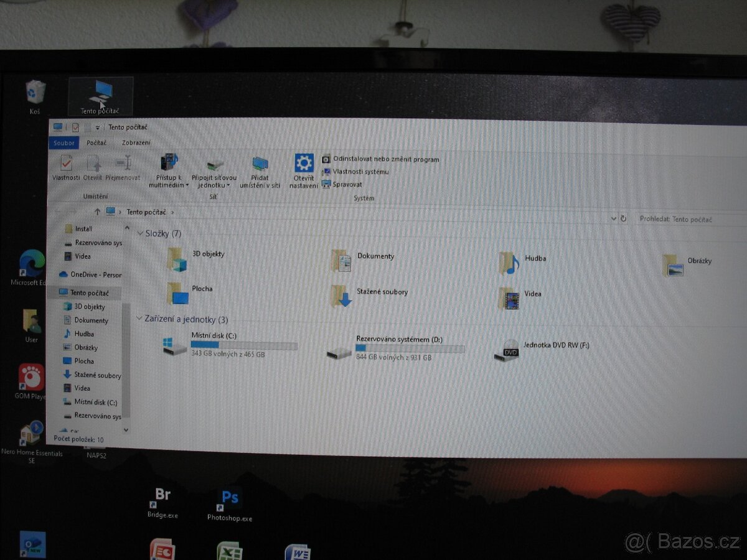Collapse the Zařízení a jednotky group
747x560 pixels.
[x=139, y=319]
